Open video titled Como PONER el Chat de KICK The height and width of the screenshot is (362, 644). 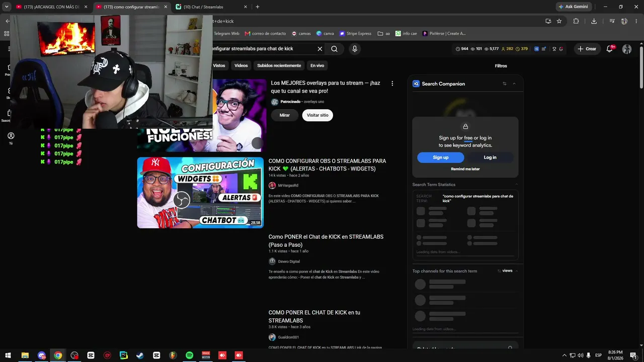click(326, 241)
